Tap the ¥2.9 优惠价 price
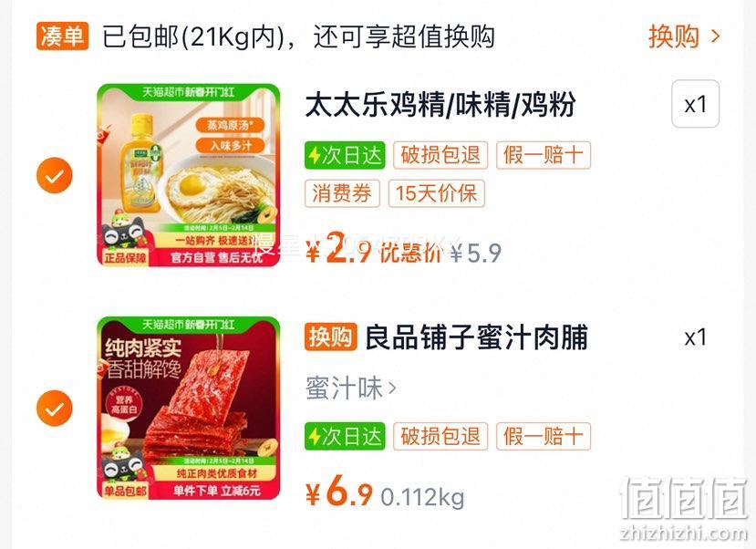This screenshot has width=756, height=549. [374, 251]
